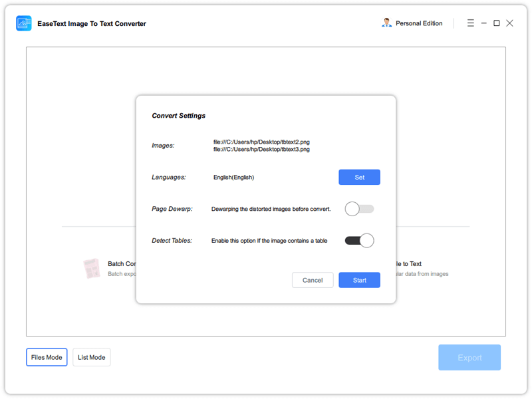The width and height of the screenshot is (532, 399).
Task: Click the Convert Settings dialog title
Action: coord(178,116)
